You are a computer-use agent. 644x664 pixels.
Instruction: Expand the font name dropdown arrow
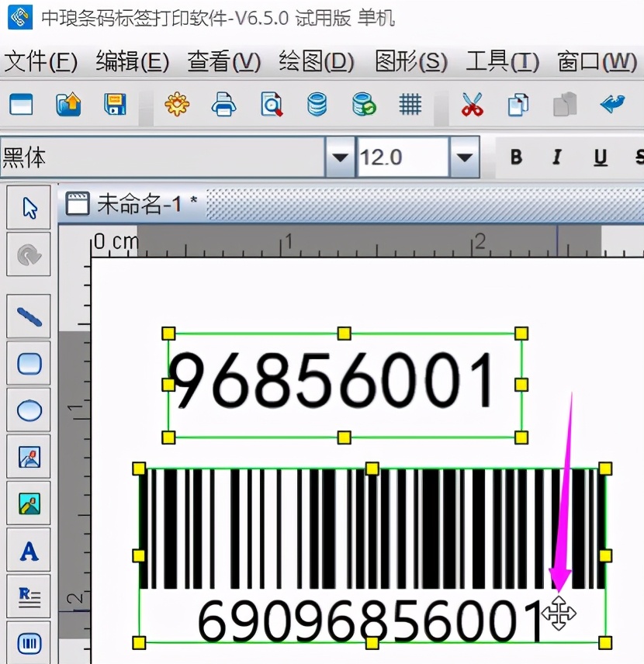340,157
